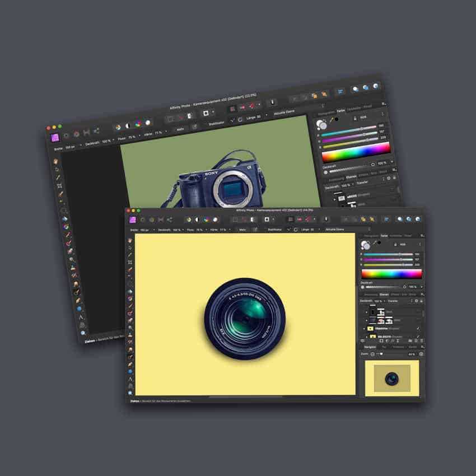This screenshot has height=476, width=476.
Task: Switch to the Ebenen tab in front window
Action: (x=384, y=294)
